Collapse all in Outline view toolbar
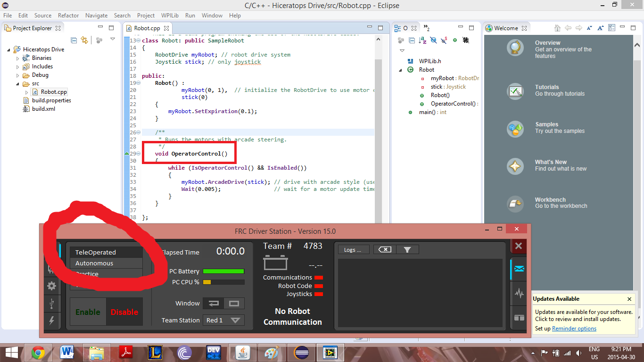The width and height of the screenshot is (644, 362). tap(412, 40)
